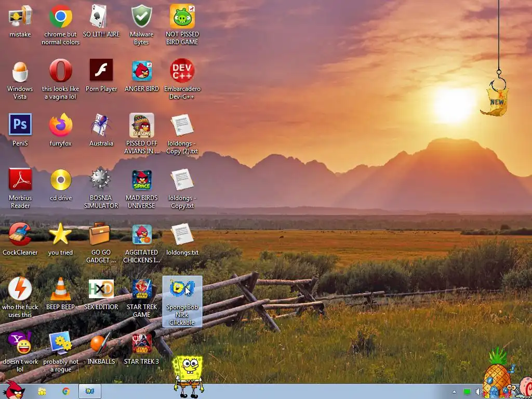Click the green tray status icon
Image resolution: width=532 pixels, height=399 pixels.
[x=467, y=392]
